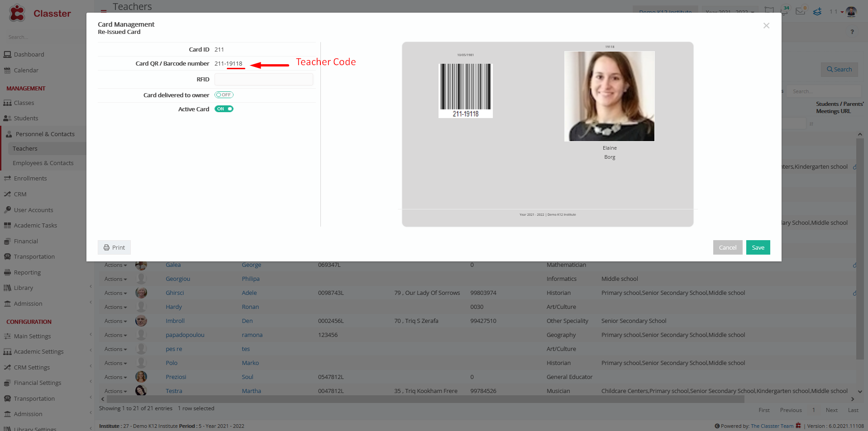This screenshot has width=868, height=431.
Task: Open The Classter Team footer link
Action: coord(772,426)
